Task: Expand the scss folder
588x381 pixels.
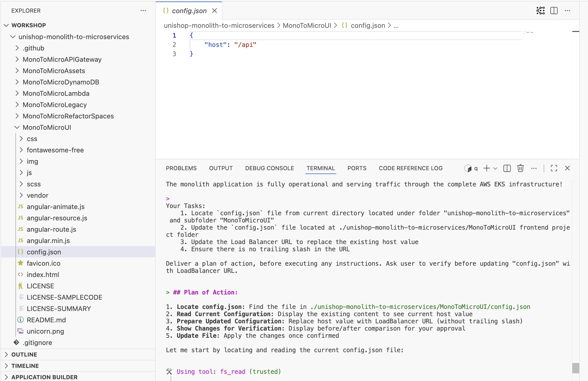Action: (78, 184)
